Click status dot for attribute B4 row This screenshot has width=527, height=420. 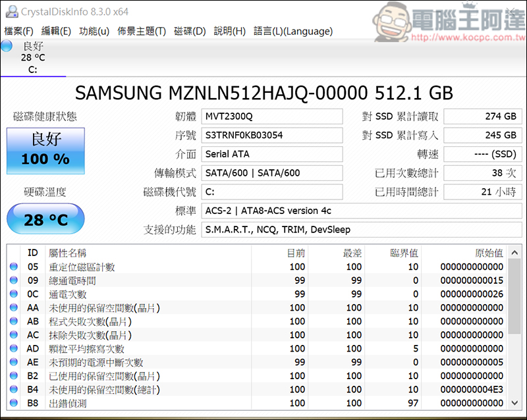click(14, 390)
